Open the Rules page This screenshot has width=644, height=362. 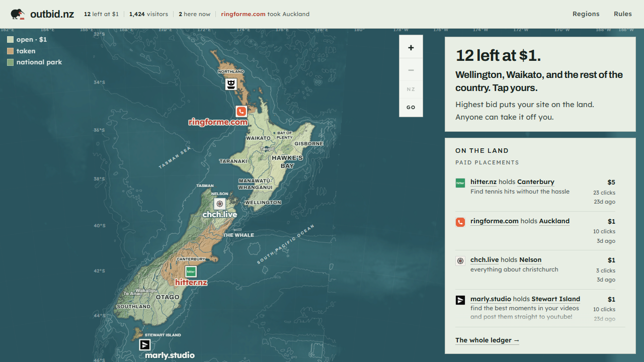[622, 14]
